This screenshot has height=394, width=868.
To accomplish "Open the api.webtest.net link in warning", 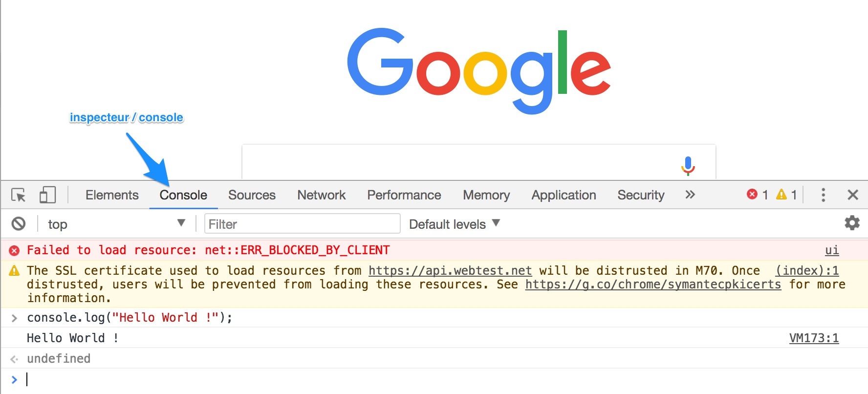I will point(450,271).
